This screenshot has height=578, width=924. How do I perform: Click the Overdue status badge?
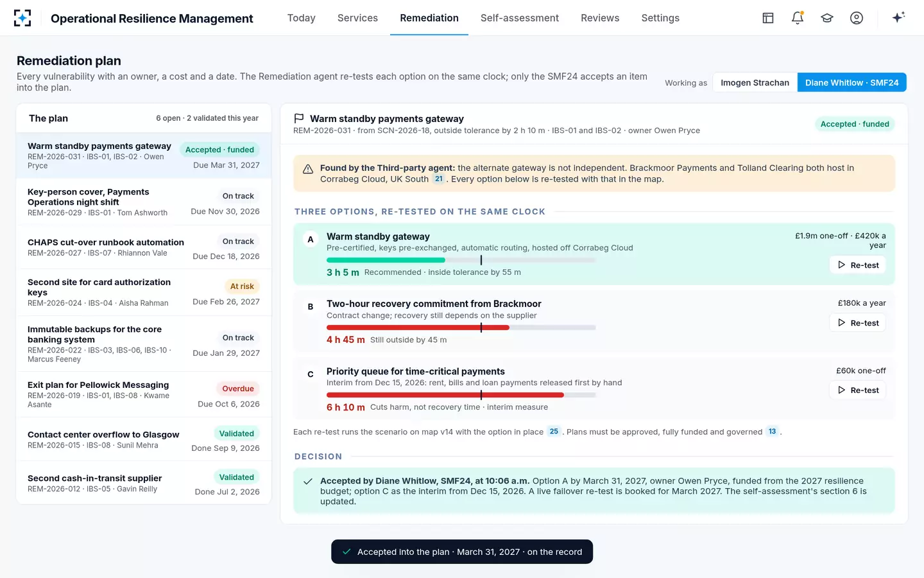pos(238,389)
